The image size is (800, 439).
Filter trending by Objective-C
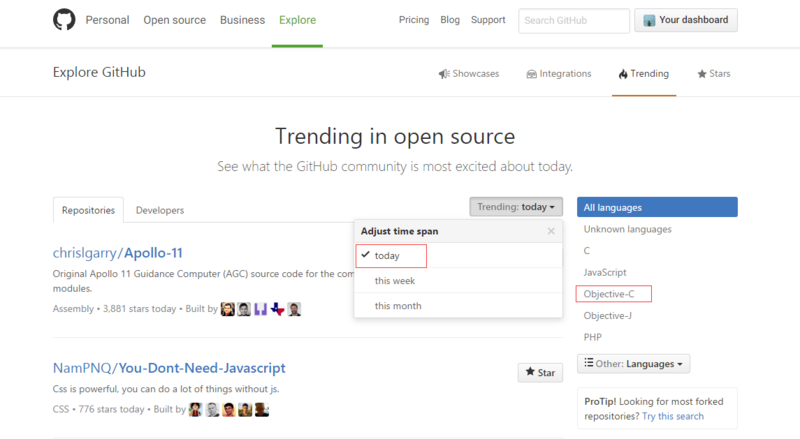[x=609, y=294]
